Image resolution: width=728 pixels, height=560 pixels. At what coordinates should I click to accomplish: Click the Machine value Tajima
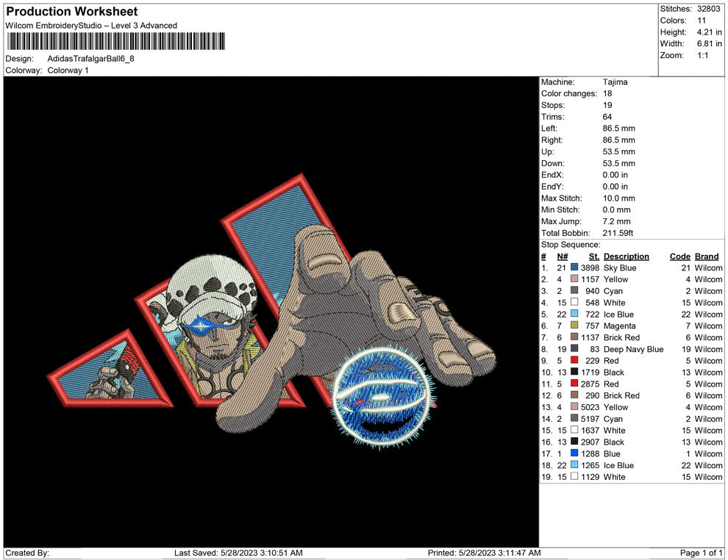[615, 82]
